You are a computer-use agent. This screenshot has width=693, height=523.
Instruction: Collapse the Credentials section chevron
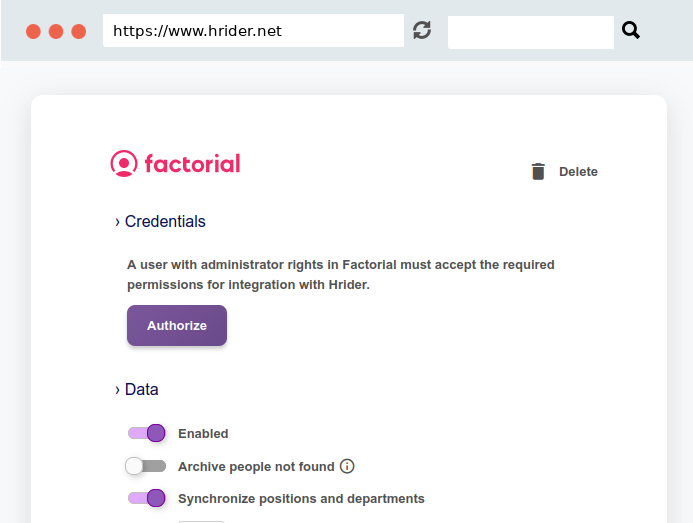coord(117,222)
